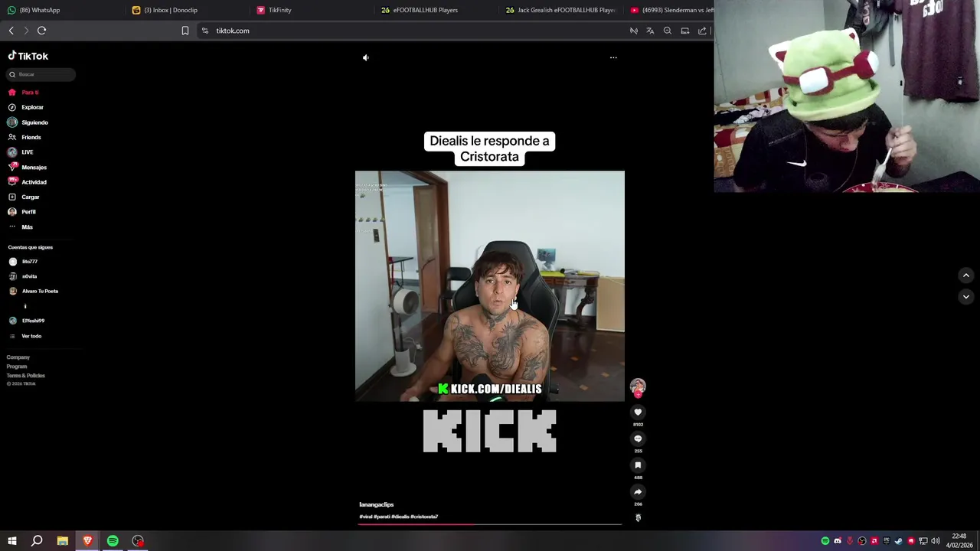This screenshot has width=980, height=551.
Task: Open the volume control in system tray
Action: coord(936,541)
